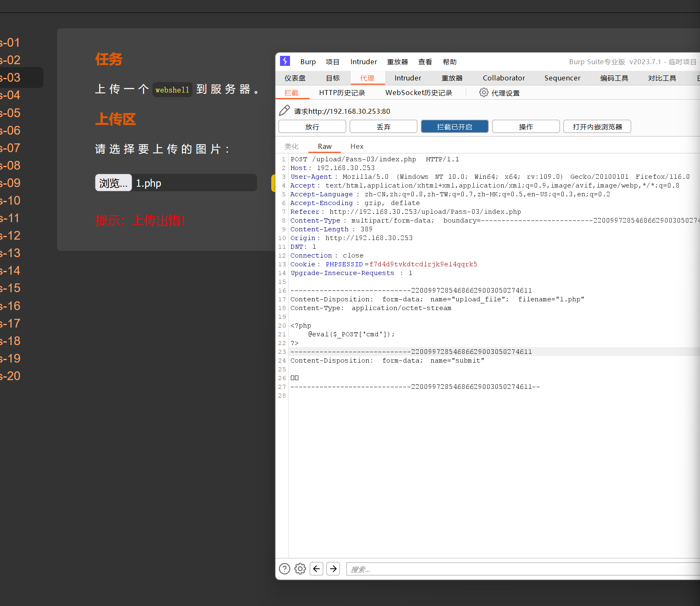Open the WebSocket历史记录 sub-tab
700x606 pixels.
pyautogui.click(x=419, y=93)
